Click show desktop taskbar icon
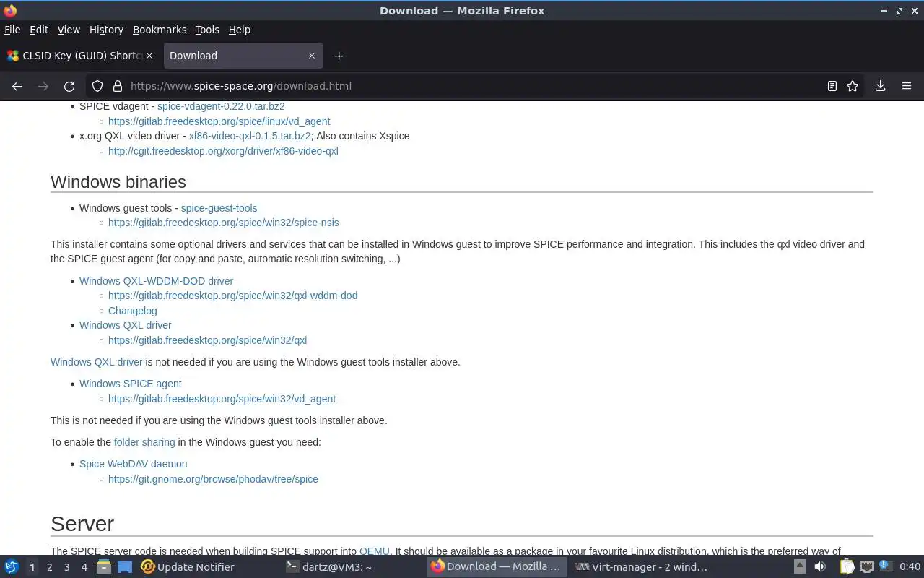This screenshot has height=578, width=924. pyautogui.click(x=124, y=567)
